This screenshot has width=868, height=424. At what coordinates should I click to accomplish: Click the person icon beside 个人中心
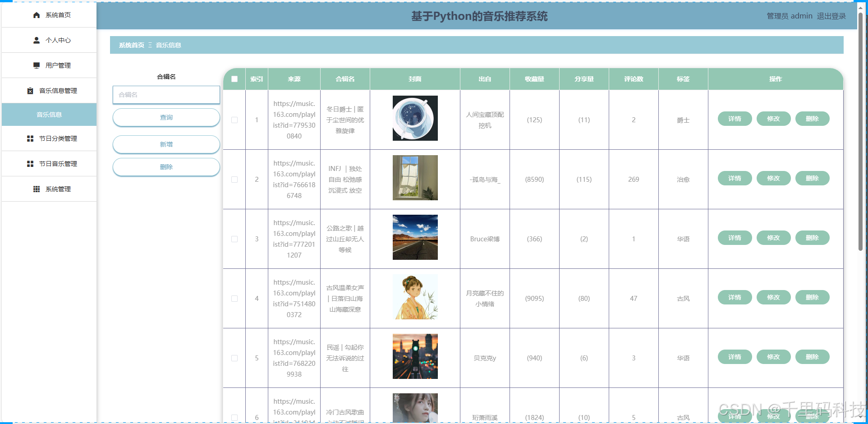pos(37,40)
